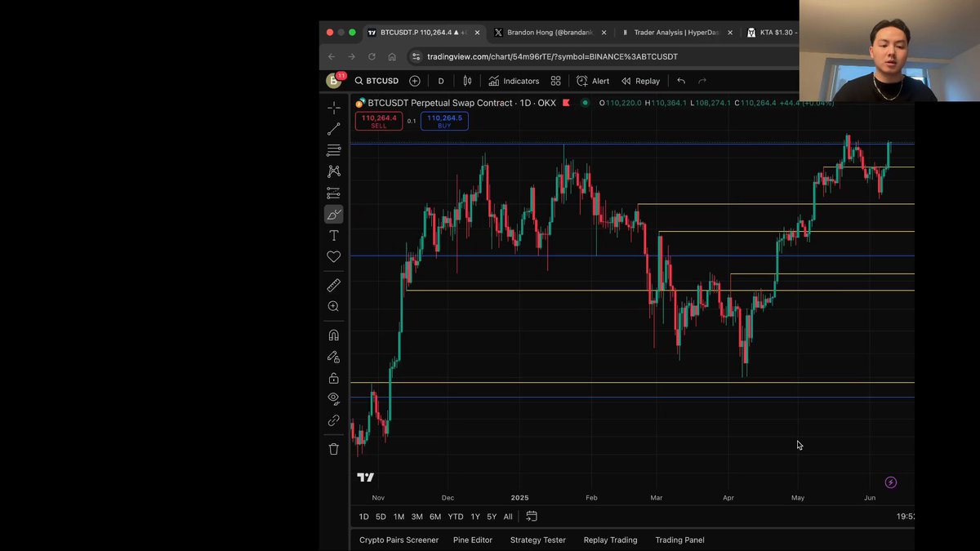Click the redo arrow
This screenshot has height=551, width=980.
coord(702,81)
